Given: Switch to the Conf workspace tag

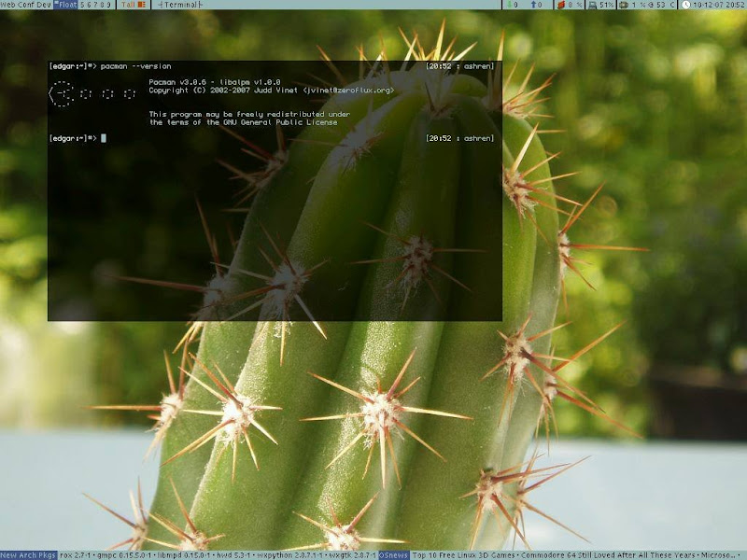Looking at the screenshot, I should click(27, 5).
